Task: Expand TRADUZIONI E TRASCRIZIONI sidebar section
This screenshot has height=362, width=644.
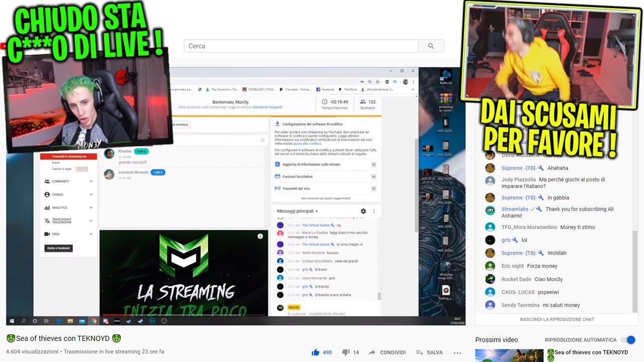Action: (x=68, y=221)
